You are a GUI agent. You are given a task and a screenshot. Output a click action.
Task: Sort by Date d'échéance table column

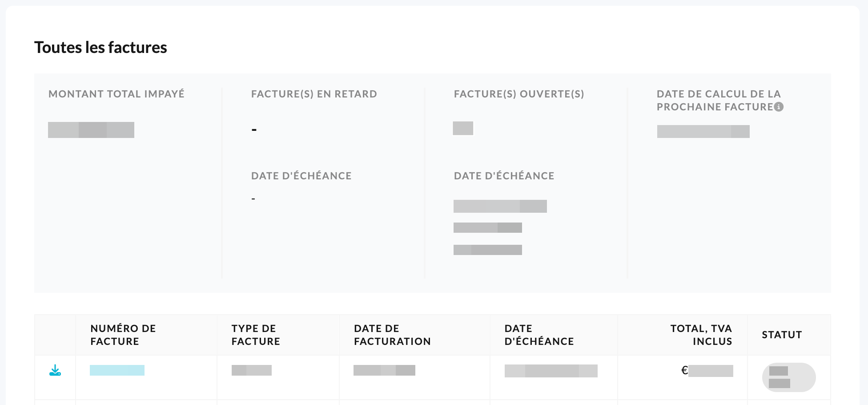[539, 335]
